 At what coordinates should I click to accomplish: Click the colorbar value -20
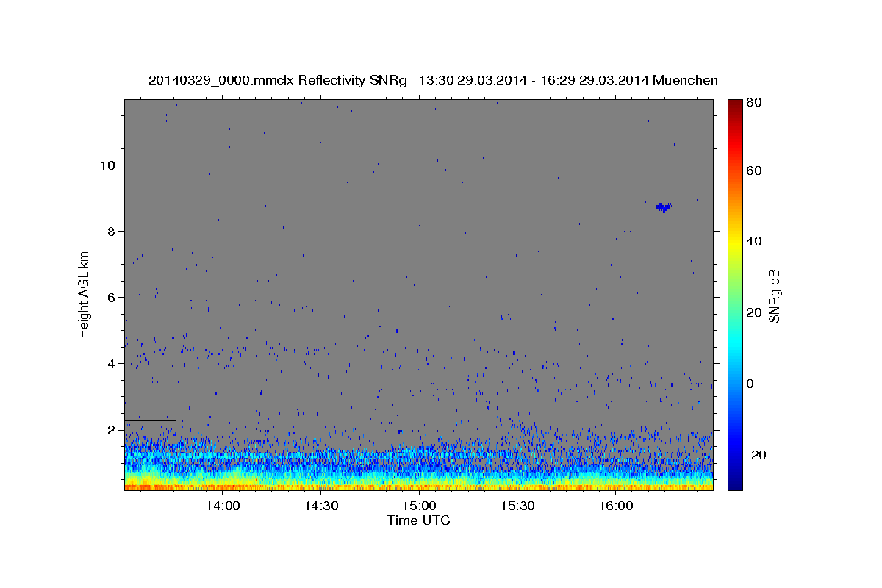pyautogui.click(x=756, y=455)
